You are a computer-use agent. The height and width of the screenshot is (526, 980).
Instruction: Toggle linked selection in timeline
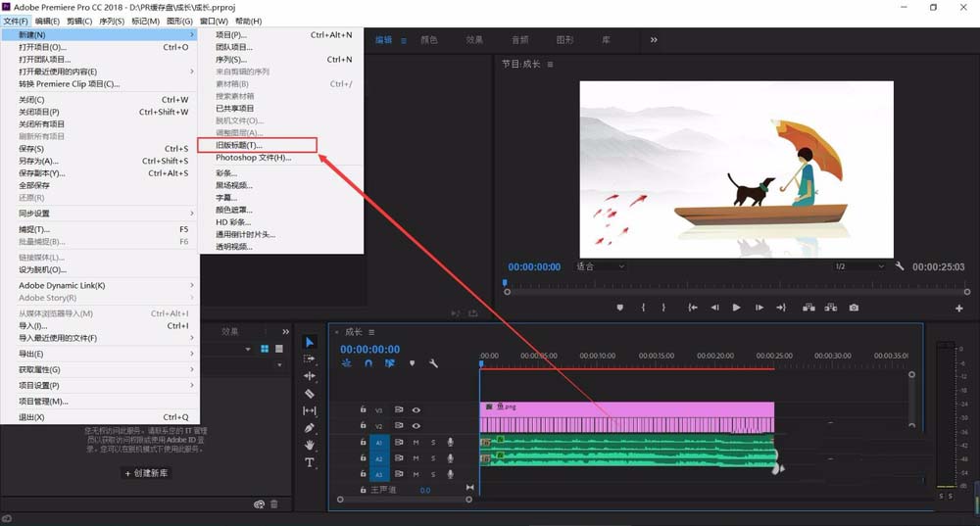pyautogui.click(x=390, y=363)
